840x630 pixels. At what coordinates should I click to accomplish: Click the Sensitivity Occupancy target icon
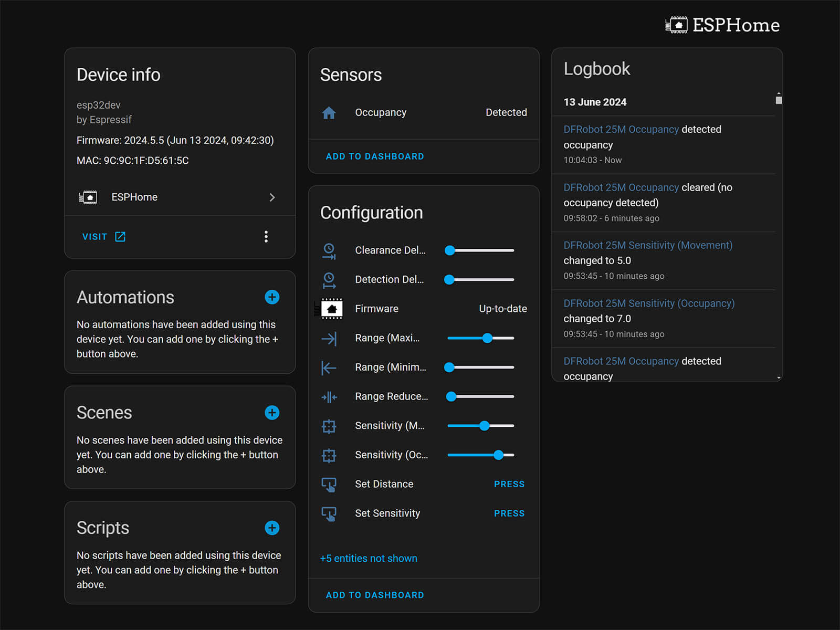coord(329,455)
